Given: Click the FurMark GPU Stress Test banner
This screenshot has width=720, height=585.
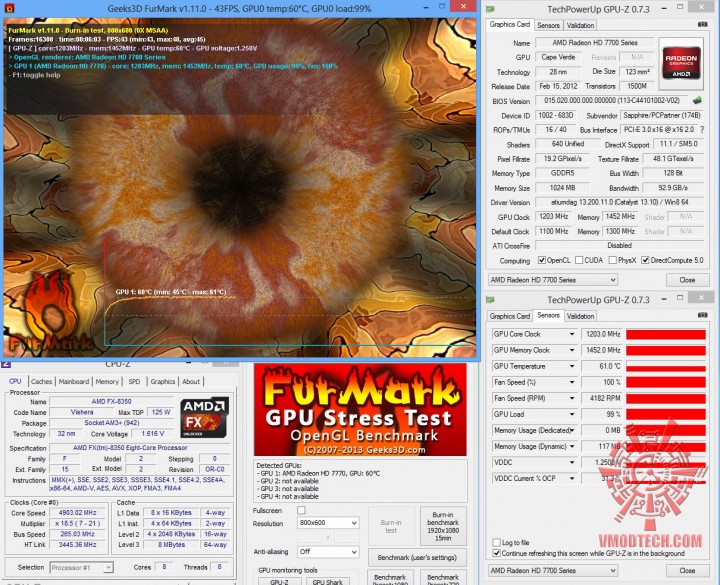Looking at the screenshot, I should pos(360,410).
